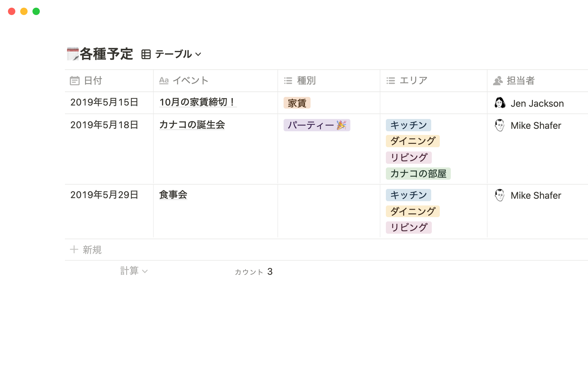Click Jen Jackson's avatar icon

point(500,103)
